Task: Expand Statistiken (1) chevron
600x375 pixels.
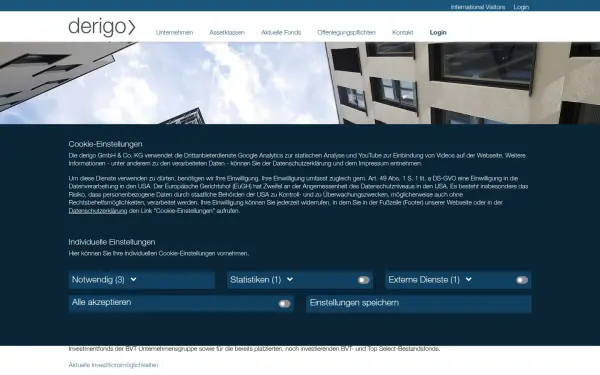Action: pyautogui.click(x=290, y=279)
